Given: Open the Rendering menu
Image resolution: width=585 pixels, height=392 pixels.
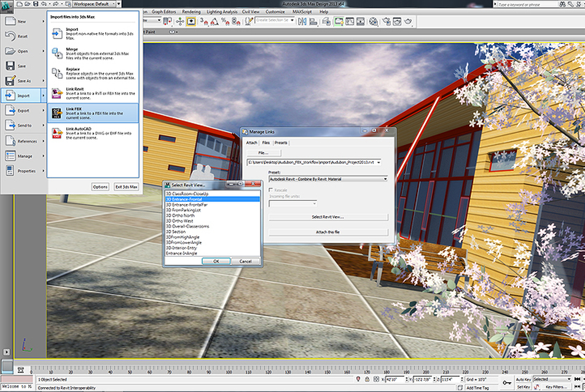Looking at the screenshot, I should point(191,12).
